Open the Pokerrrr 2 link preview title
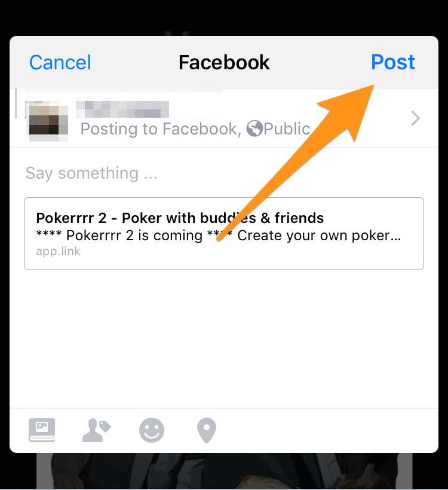 [180, 218]
